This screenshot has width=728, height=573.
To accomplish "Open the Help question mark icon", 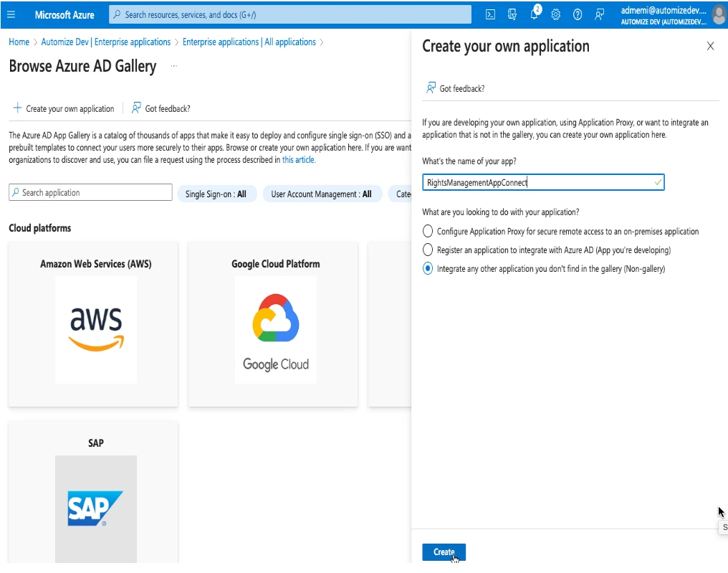I will tap(578, 14).
